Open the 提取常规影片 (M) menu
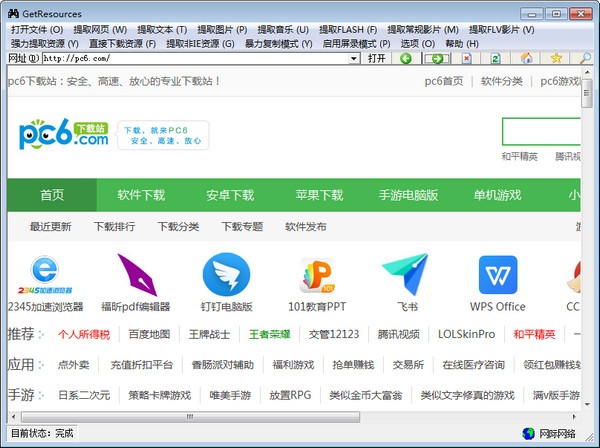 (423, 29)
